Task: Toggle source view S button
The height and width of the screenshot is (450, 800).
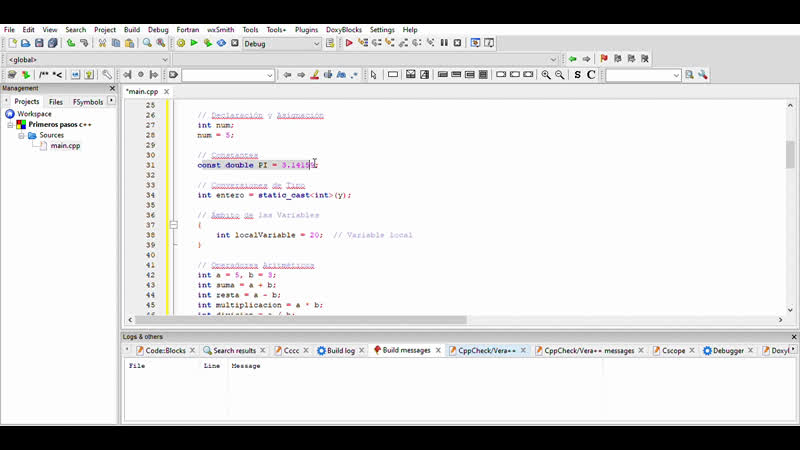Action: pyautogui.click(x=578, y=75)
